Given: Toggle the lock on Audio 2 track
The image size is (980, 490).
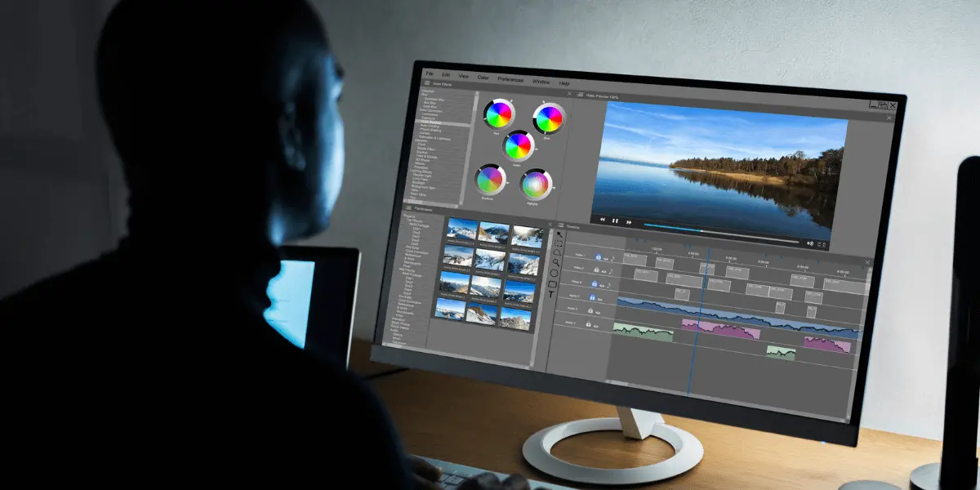Looking at the screenshot, I should 590,310.
